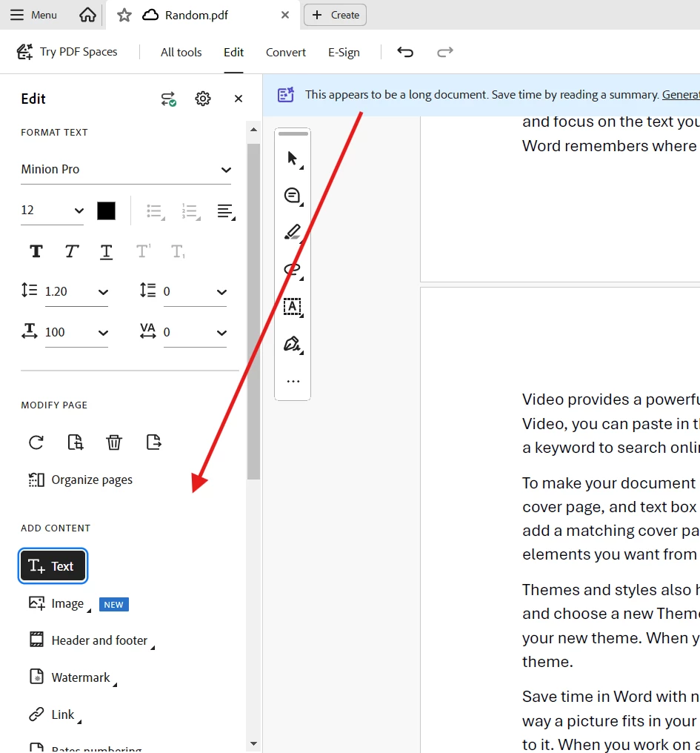Open Try PDF Spaces

click(x=67, y=52)
